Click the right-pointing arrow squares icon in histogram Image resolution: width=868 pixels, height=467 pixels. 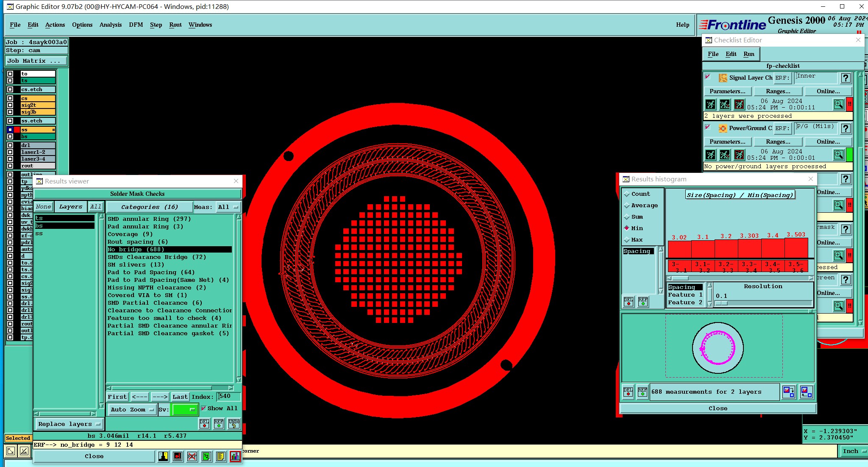coord(789,392)
